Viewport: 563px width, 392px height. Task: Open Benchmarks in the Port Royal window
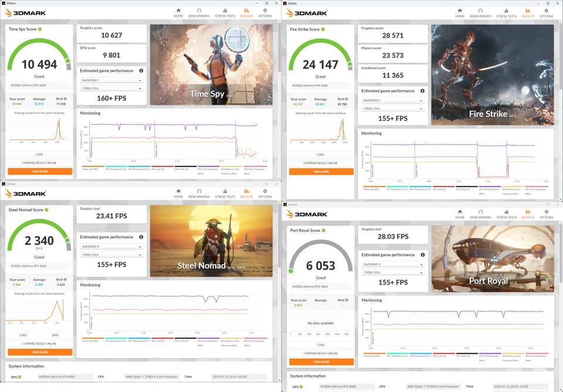pyautogui.click(x=480, y=214)
